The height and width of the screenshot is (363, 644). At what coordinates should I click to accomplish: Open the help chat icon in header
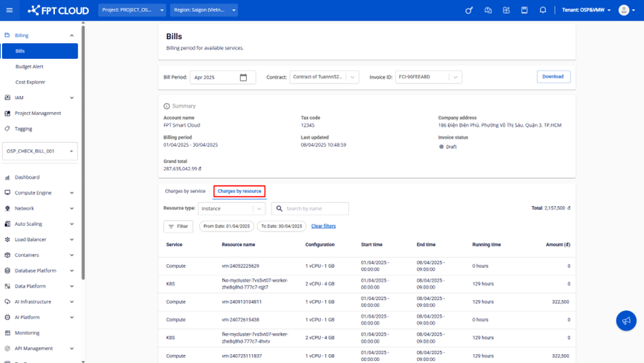(488, 10)
